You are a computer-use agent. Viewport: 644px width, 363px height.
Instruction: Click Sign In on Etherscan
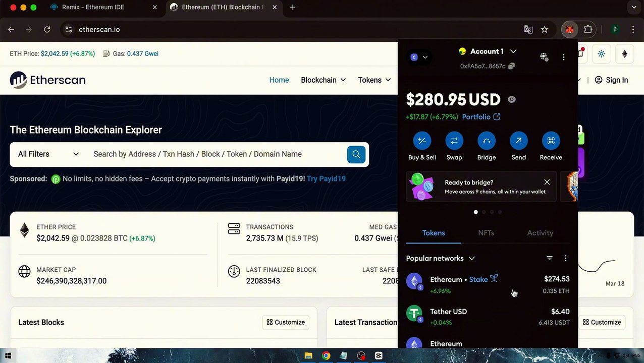tap(611, 80)
